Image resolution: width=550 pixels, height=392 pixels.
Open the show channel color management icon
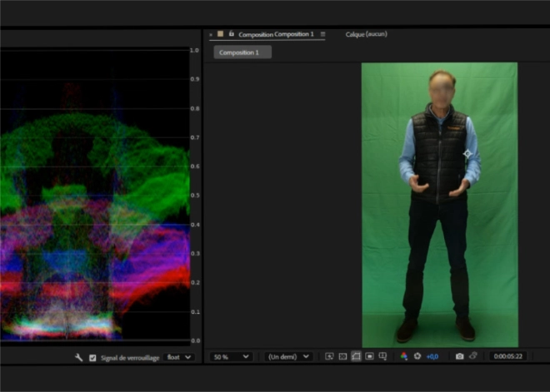point(404,356)
